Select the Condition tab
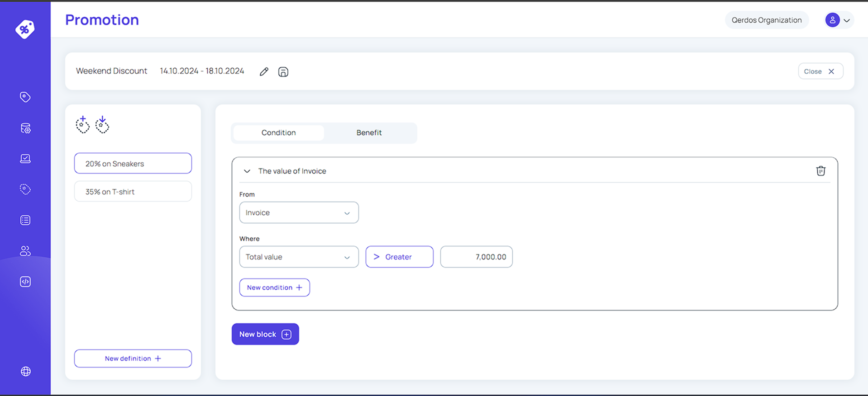The image size is (868, 396). click(x=278, y=133)
